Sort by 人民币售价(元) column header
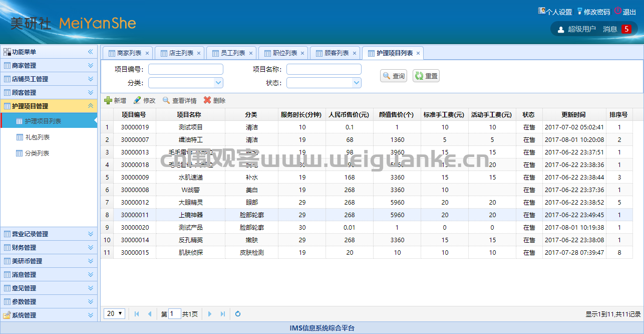 click(350, 115)
